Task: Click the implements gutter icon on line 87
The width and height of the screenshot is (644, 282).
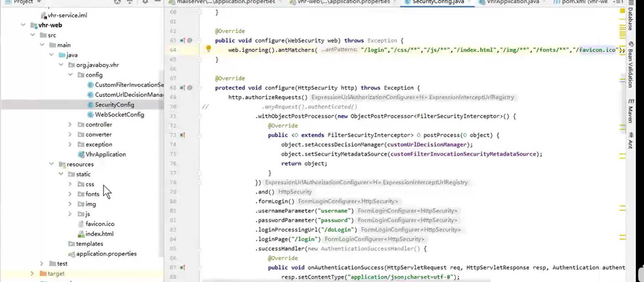Action: (182, 267)
